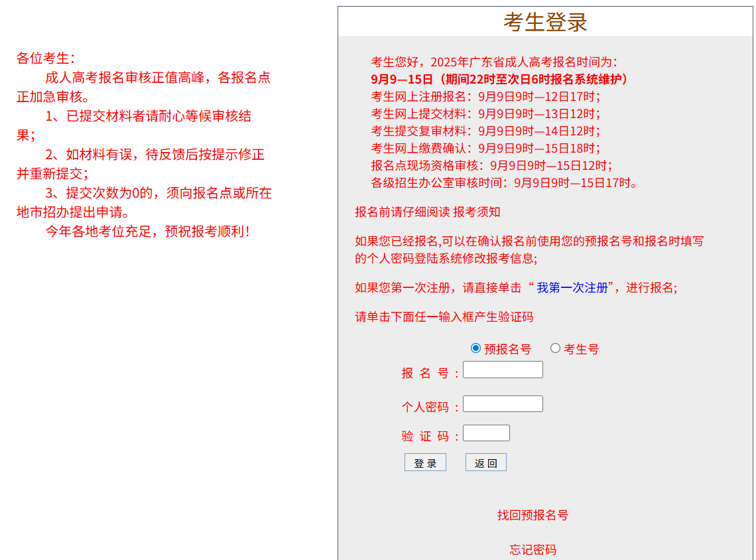
Task: Click the 验证码 field to generate captcha
Action: 486,432
